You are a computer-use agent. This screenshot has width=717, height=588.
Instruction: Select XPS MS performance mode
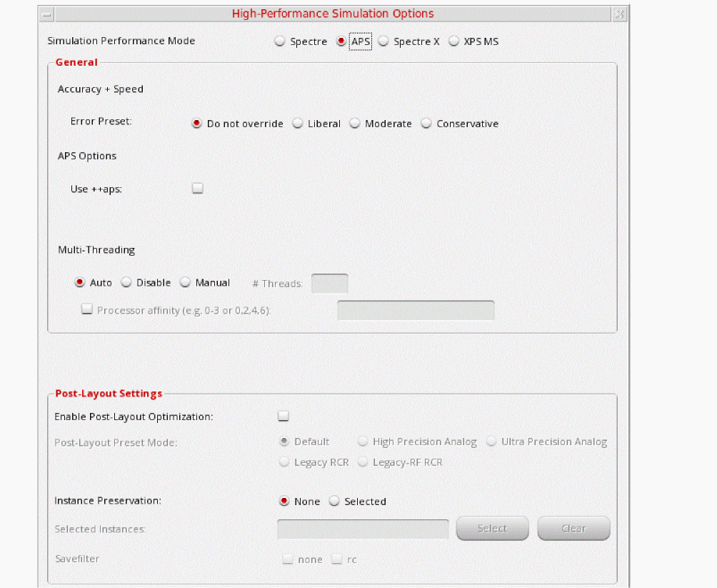[x=453, y=41]
